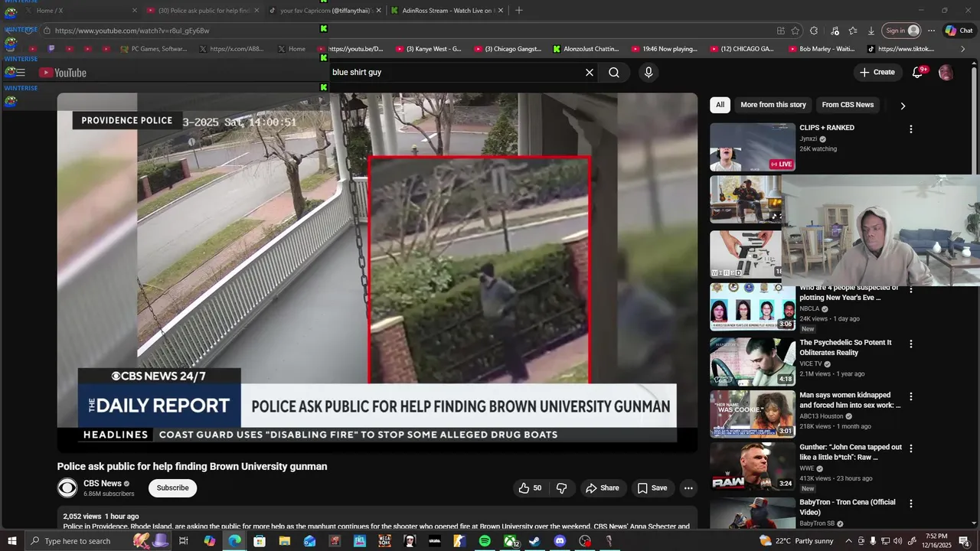The height and width of the screenshot is (551, 980).
Task: Open weather widget 22°C Partly sunny
Action: 795,541
